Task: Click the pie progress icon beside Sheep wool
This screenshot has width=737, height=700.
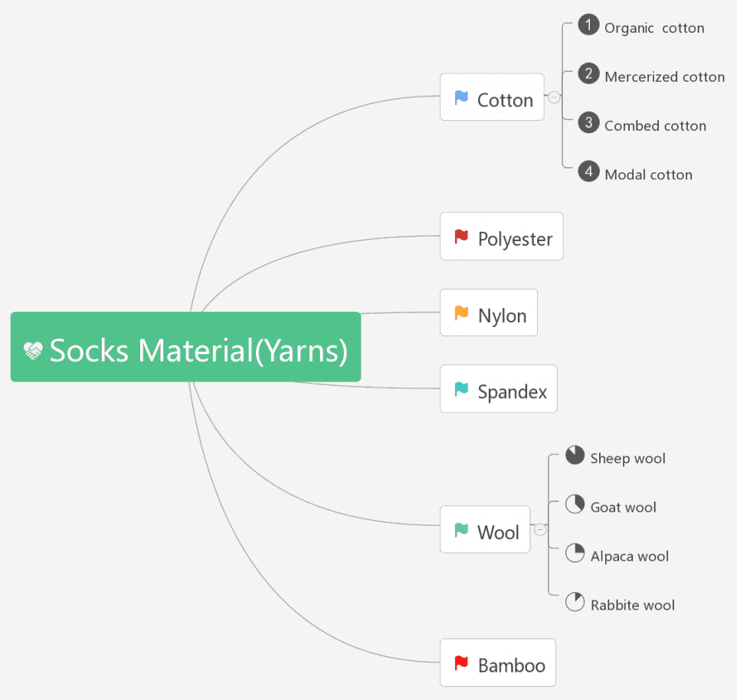Action: coord(575,456)
